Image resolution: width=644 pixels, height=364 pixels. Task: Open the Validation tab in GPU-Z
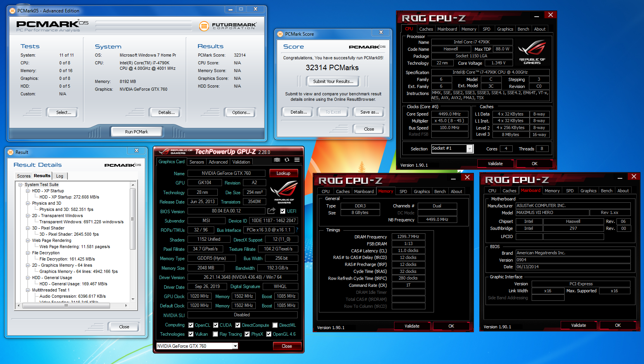(x=241, y=162)
